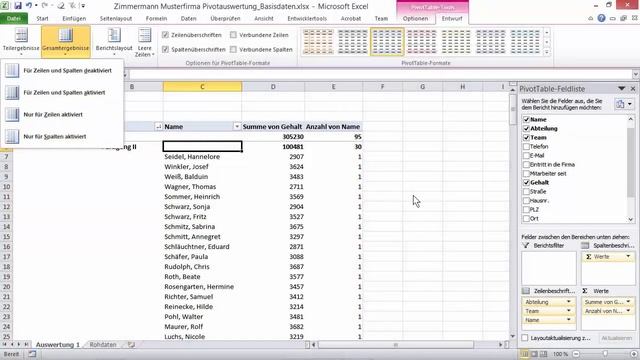Screen dimensions: 640x360
Task: Open 'Summe von G...' value field dropdown
Action: click(x=628, y=302)
